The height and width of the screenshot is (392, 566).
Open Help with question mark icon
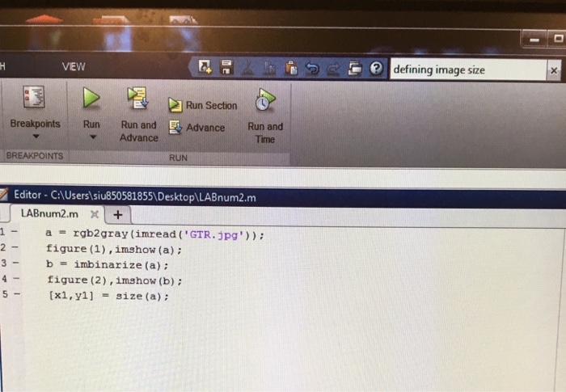pos(376,68)
